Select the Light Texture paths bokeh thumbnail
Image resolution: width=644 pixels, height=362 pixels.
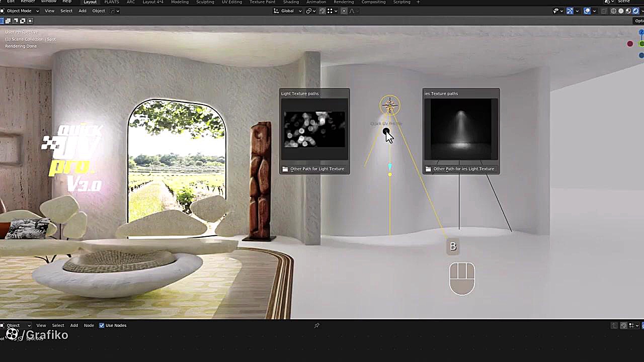[x=314, y=129]
